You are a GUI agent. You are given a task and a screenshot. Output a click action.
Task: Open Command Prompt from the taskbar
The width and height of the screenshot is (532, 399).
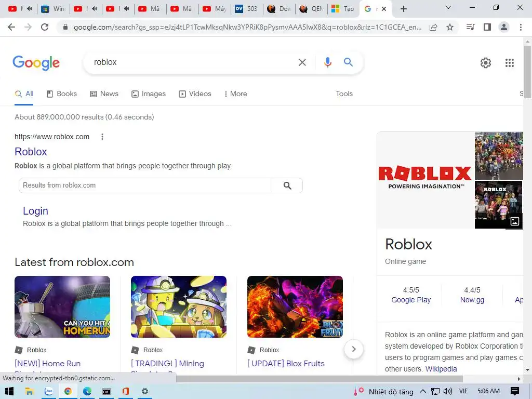coord(106,391)
